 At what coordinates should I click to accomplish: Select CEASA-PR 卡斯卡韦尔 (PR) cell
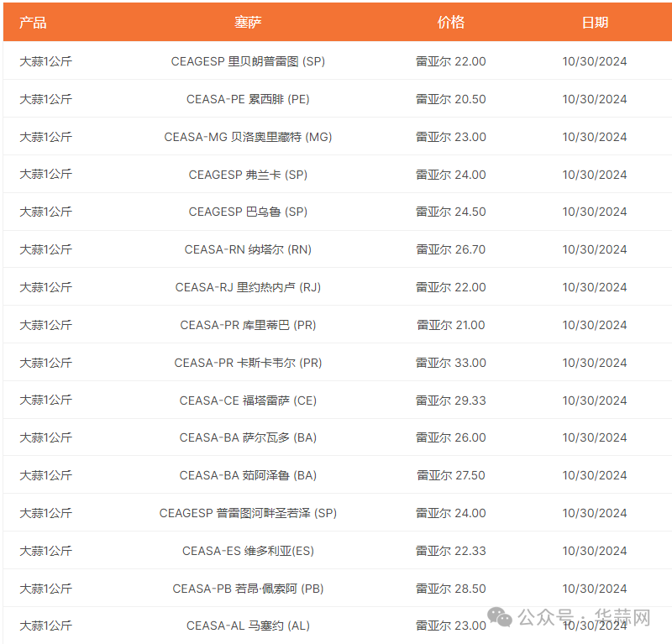[x=248, y=363]
